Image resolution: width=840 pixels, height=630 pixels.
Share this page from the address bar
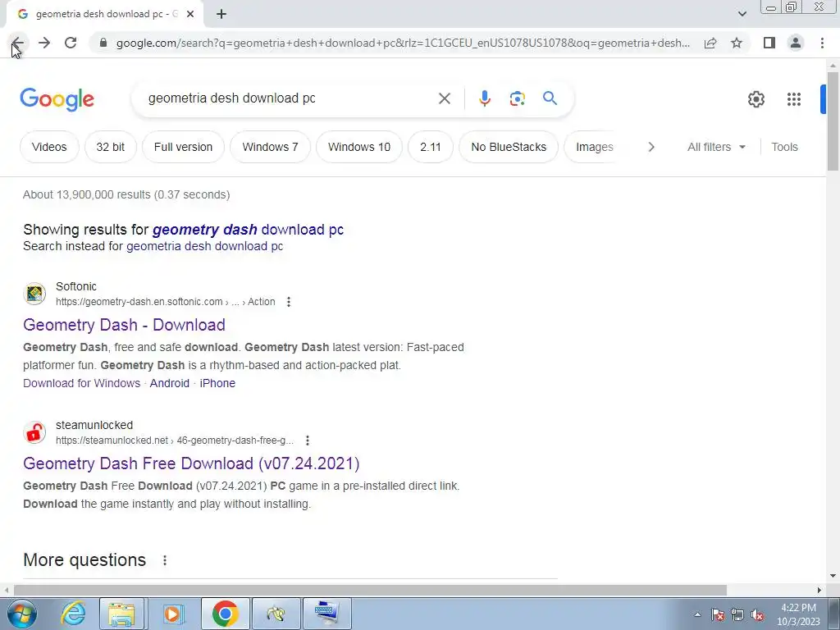[x=710, y=43]
